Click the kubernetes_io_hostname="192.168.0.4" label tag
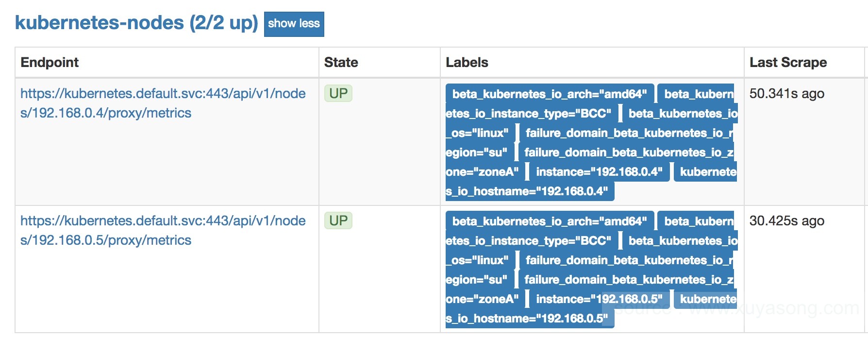 (x=530, y=191)
